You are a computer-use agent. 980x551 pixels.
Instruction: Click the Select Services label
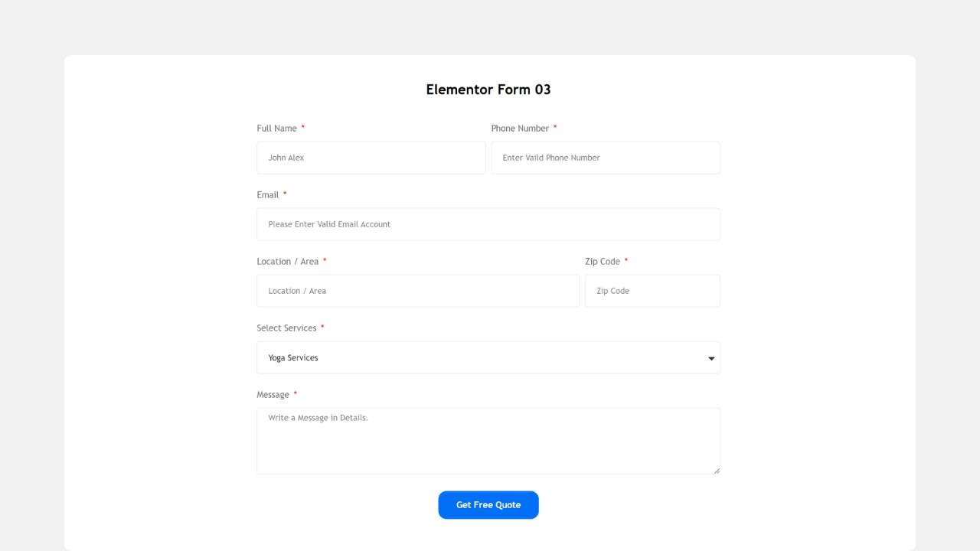click(x=286, y=328)
